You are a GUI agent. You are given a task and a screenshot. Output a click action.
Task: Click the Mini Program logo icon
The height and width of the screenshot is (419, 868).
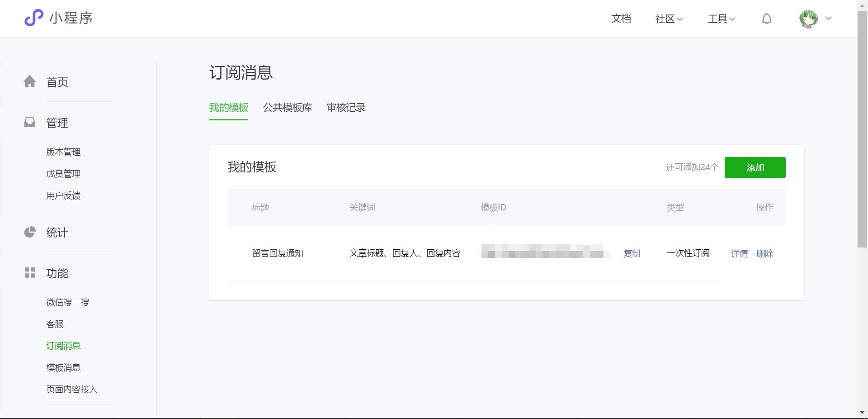click(x=34, y=18)
